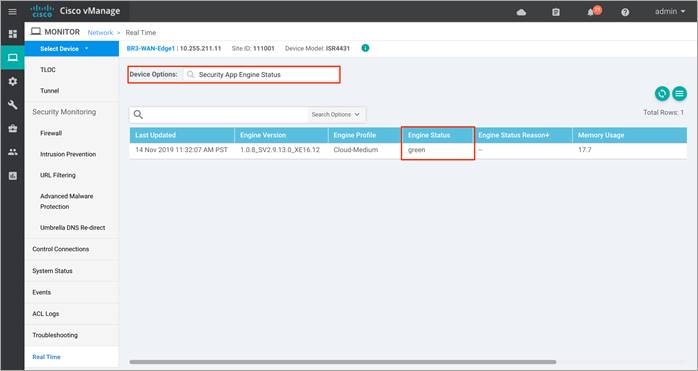This screenshot has height=371, width=698.
Task: Open vAnalytics chart sidebar icon
Action: [12, 175]
